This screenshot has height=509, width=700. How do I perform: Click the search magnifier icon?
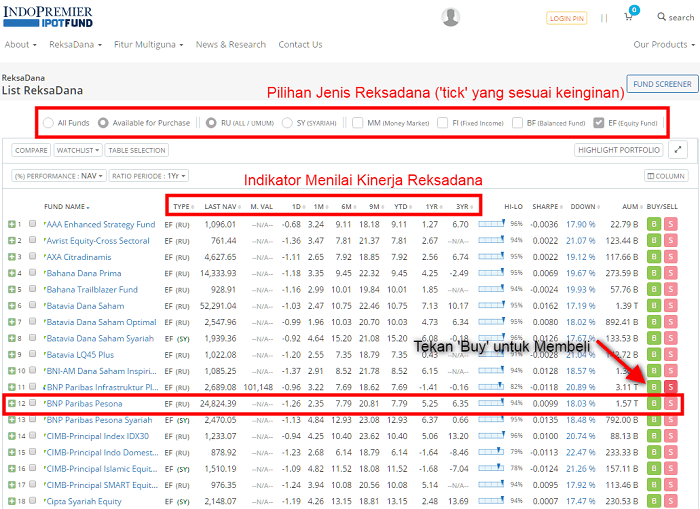(661, 17)
